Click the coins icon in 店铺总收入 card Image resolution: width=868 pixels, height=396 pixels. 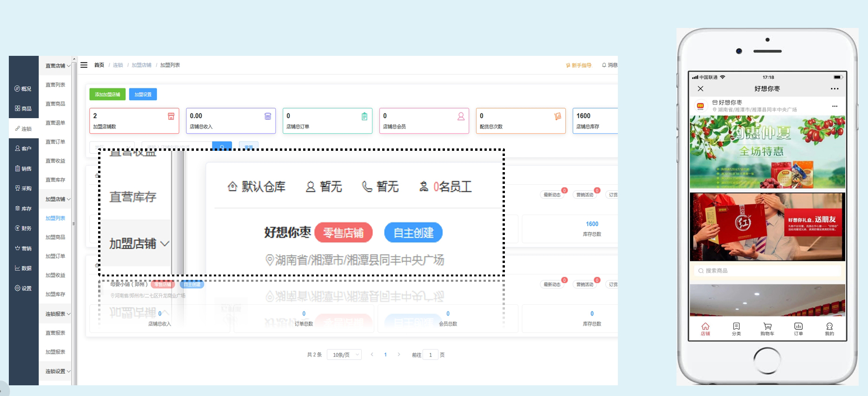[x=268, y=116]
